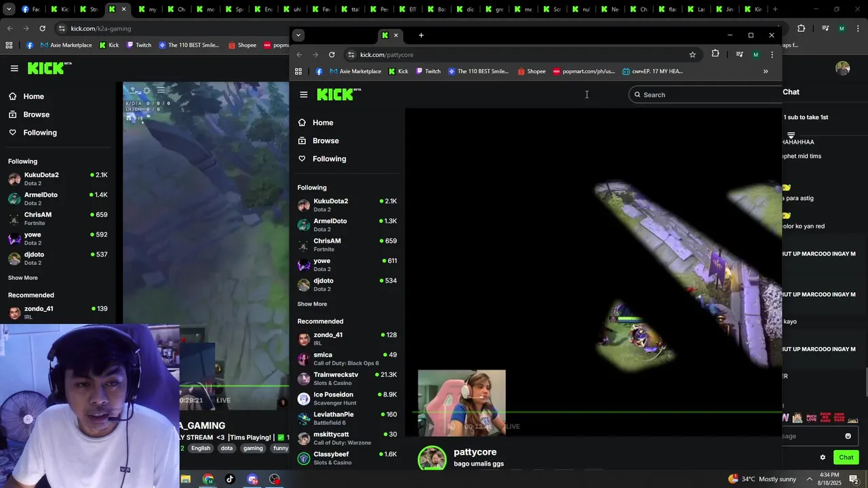The width and height of the screenshot is (868, 488).
Task: Reload the kick.com/pattycore page
Action: click(x=332, y=55)
